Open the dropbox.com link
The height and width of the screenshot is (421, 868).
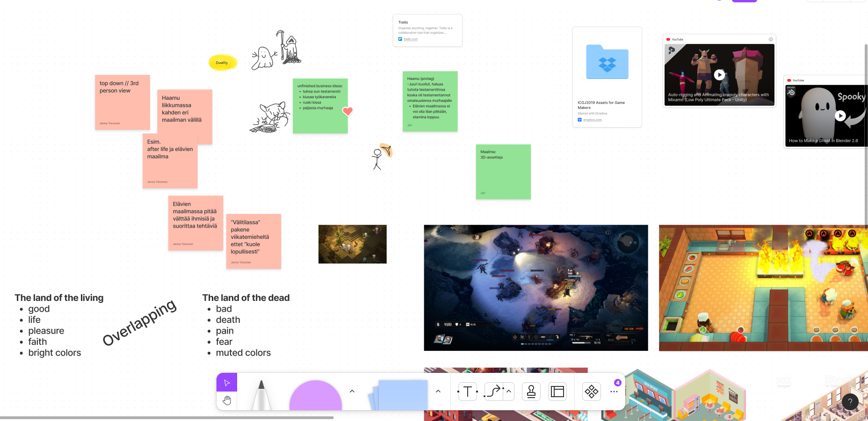[x=592, y=120]
